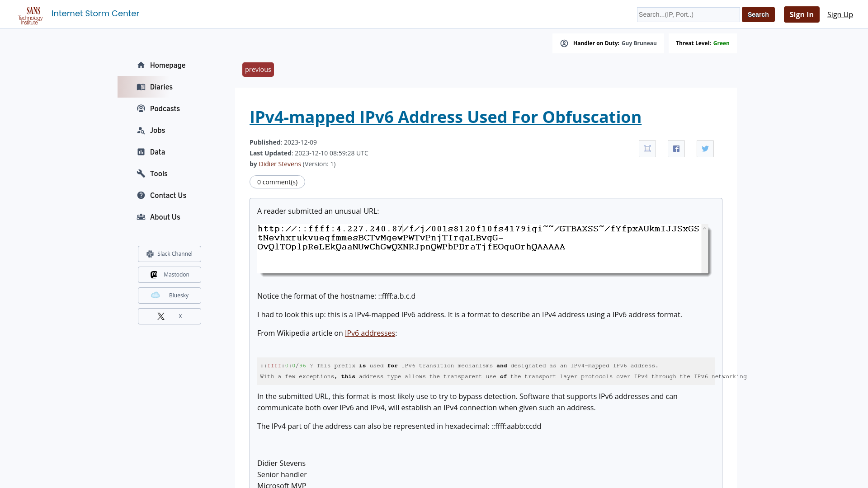Click the bookmark/save diary icon
Screen dimensions: 868x488
tap(647, 148)
